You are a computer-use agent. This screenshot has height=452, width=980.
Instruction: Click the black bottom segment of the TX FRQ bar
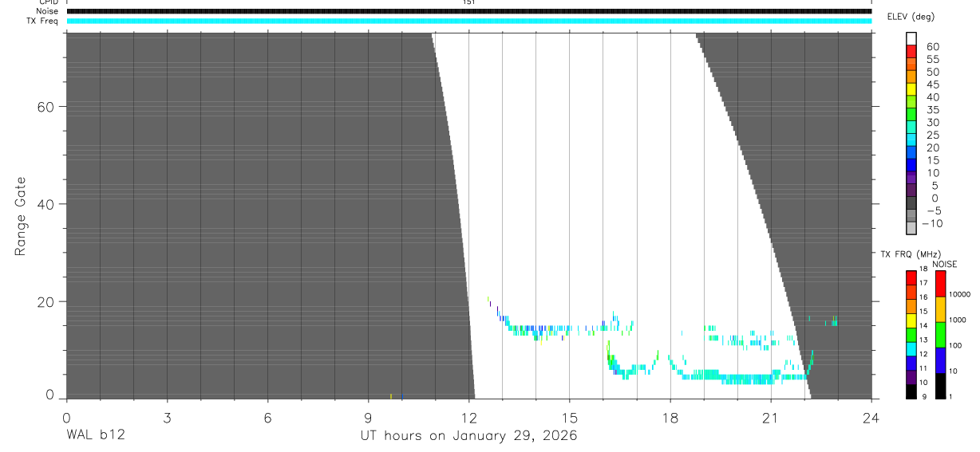911,391
